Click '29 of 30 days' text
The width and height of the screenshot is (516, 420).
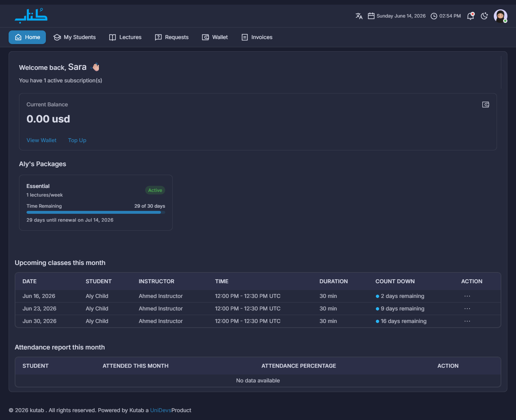pos(150,206)
